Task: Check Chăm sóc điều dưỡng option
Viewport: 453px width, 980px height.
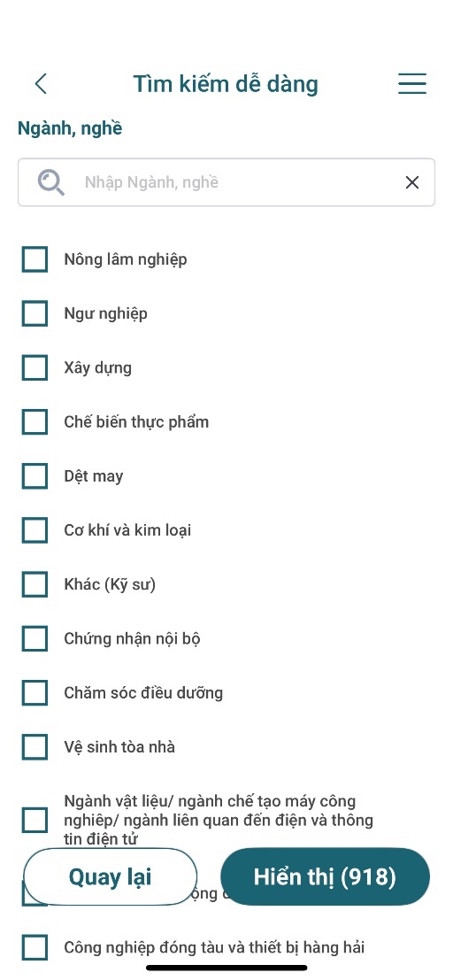Action: (35, 693)
